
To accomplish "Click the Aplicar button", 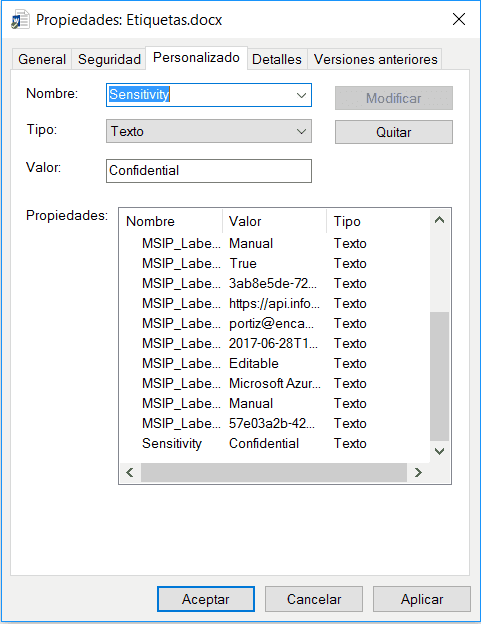I will [x=422, y=599].
